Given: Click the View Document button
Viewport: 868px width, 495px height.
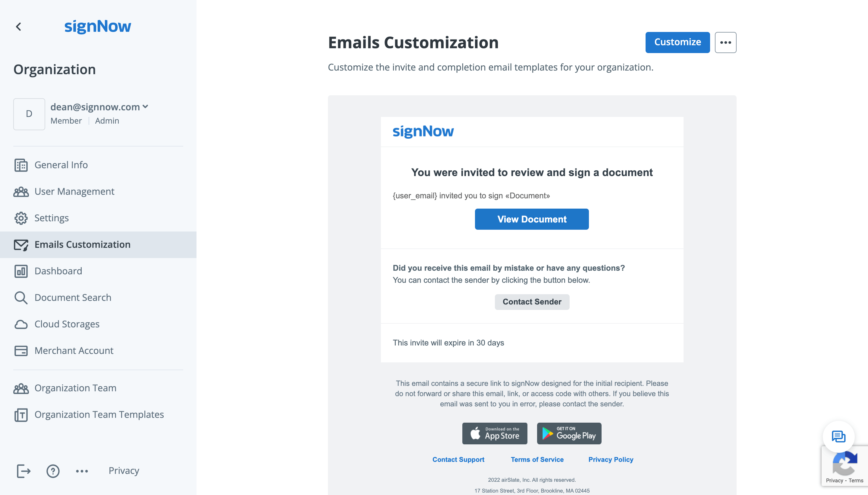Looking at the screenshot, I should point(532,219).
